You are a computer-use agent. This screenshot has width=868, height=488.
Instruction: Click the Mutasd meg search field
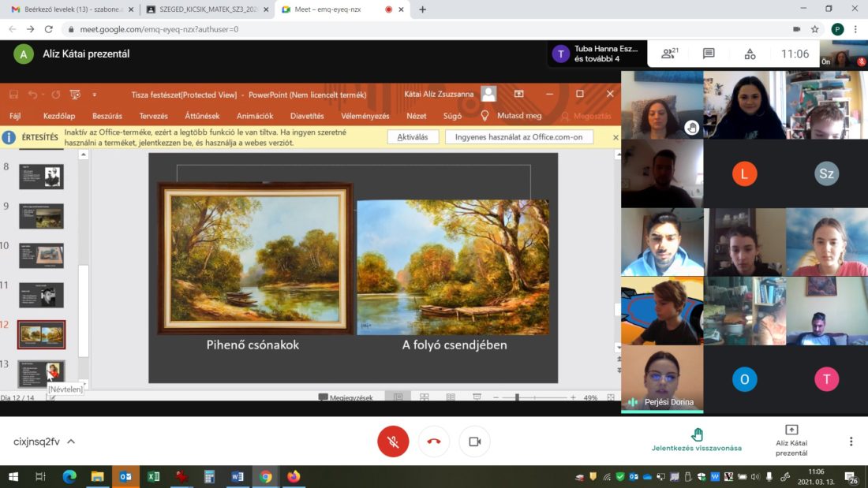click(519, 116)
